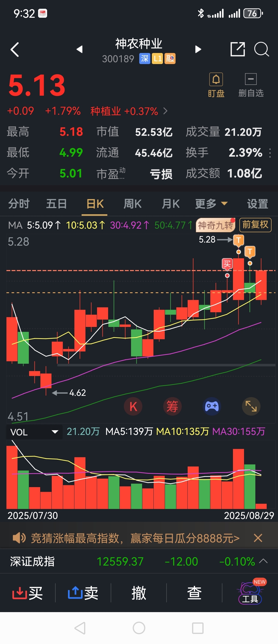Select the 日K tab
Screen dimensions: 278x644
pos(95,204)
